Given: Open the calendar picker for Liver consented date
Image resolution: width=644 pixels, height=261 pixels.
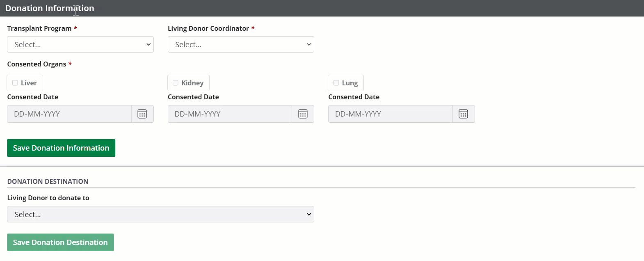Looking at the screenshot, I should pos(142,114).
